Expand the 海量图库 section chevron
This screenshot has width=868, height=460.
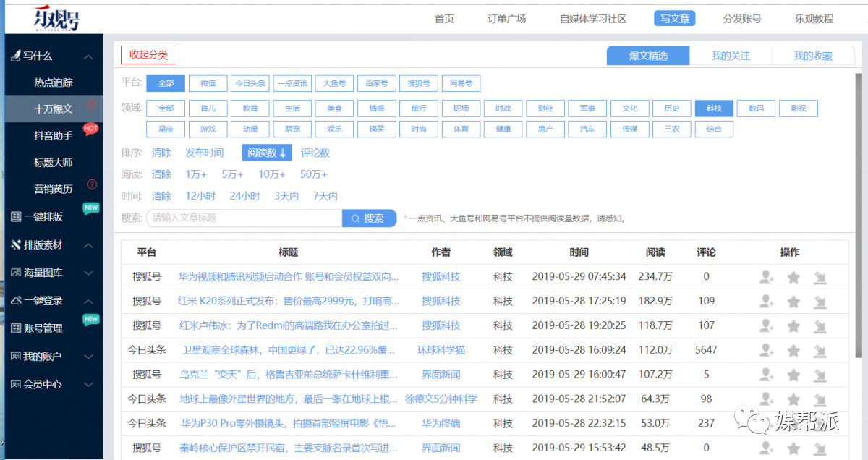[x=88, y=273]
